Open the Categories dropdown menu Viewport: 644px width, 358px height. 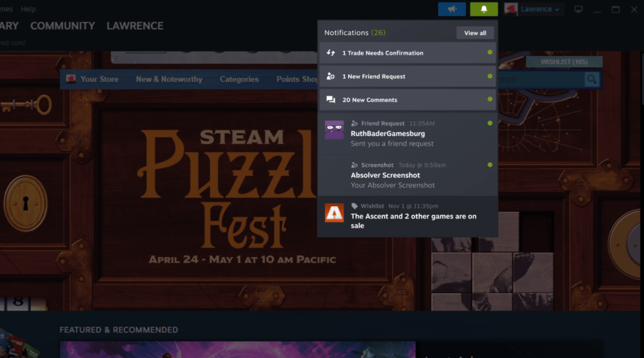pyautogui.click(x=239, y=79)
